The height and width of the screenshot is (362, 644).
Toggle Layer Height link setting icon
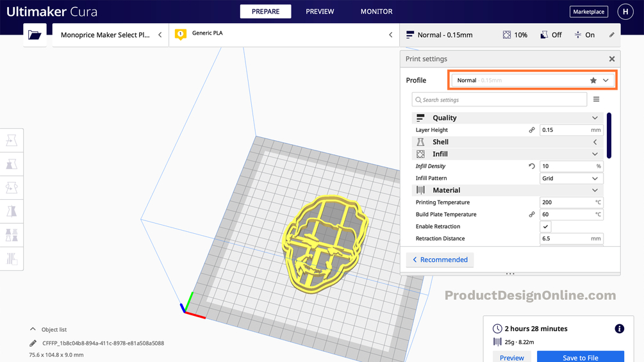pyautogui.click(x=532, y=129)
